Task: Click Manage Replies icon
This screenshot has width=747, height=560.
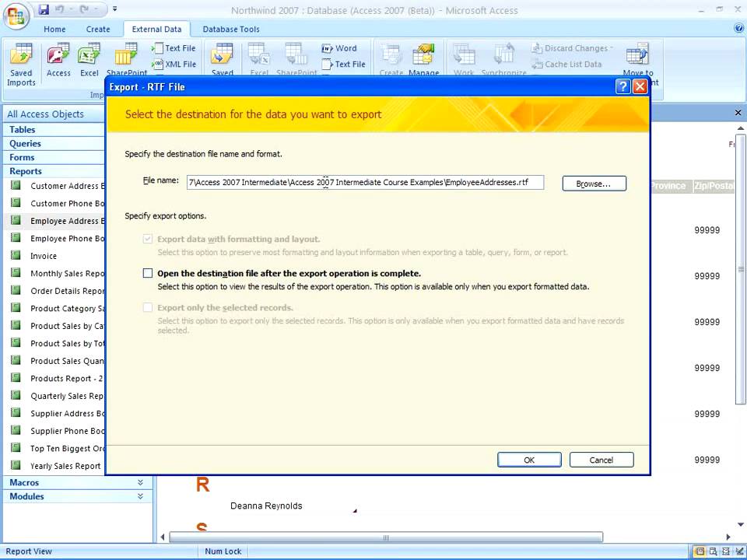Action: tap(423, 60)
